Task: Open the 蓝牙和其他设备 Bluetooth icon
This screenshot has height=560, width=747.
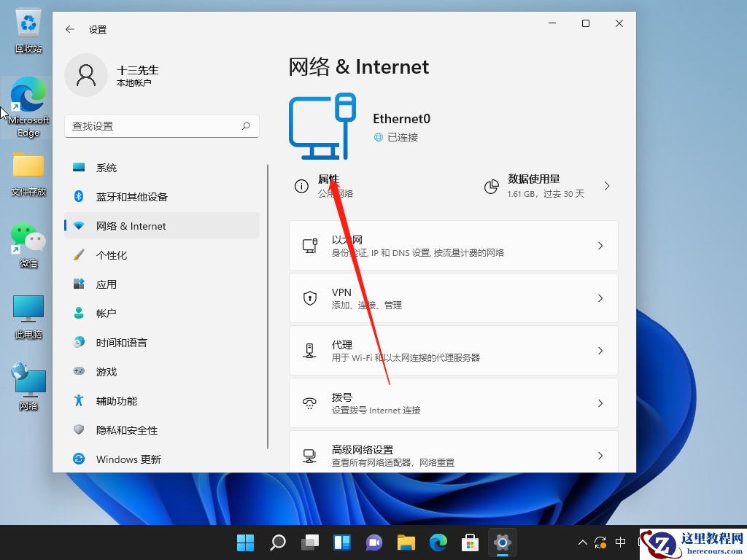Action: 79,196
